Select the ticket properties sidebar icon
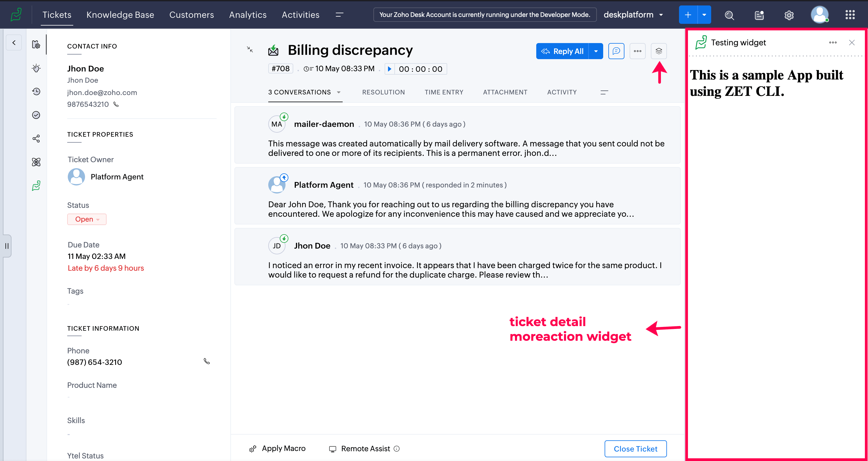This screenshot has height=461, width=868. point(36,44)
